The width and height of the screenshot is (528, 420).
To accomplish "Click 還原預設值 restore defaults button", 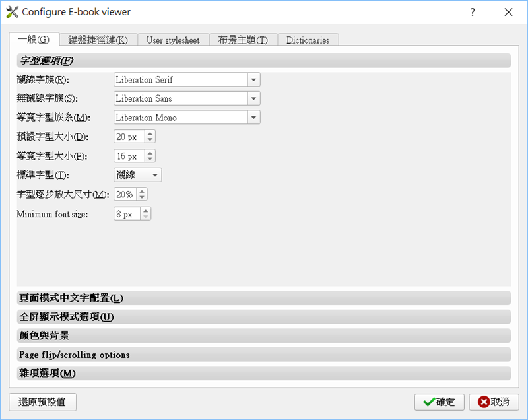I will click(43, 402).
